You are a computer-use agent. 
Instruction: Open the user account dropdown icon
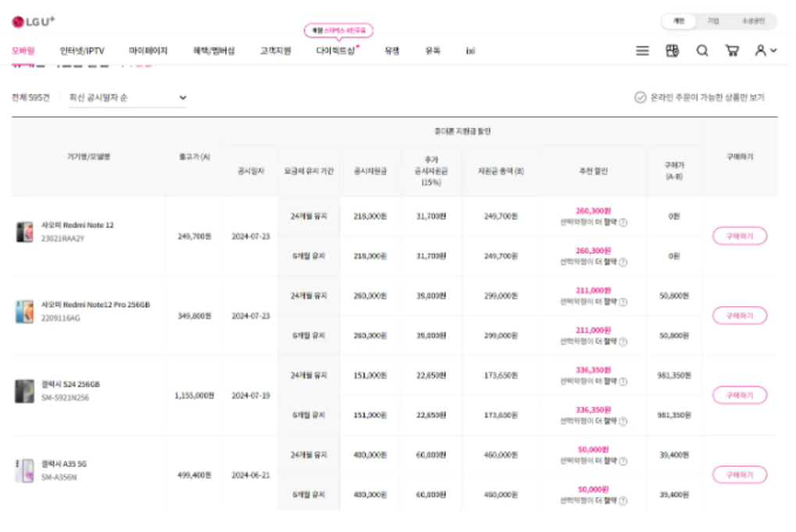(766, 51)
